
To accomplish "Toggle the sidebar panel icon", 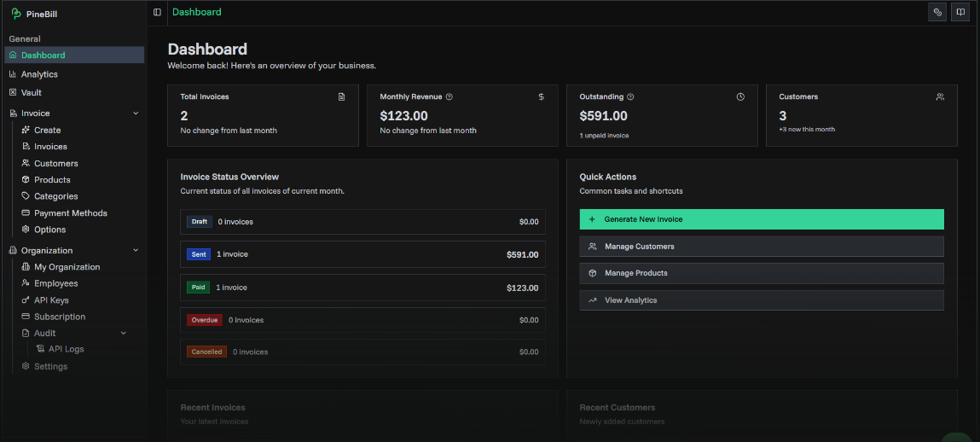I will tap(157, 12).
